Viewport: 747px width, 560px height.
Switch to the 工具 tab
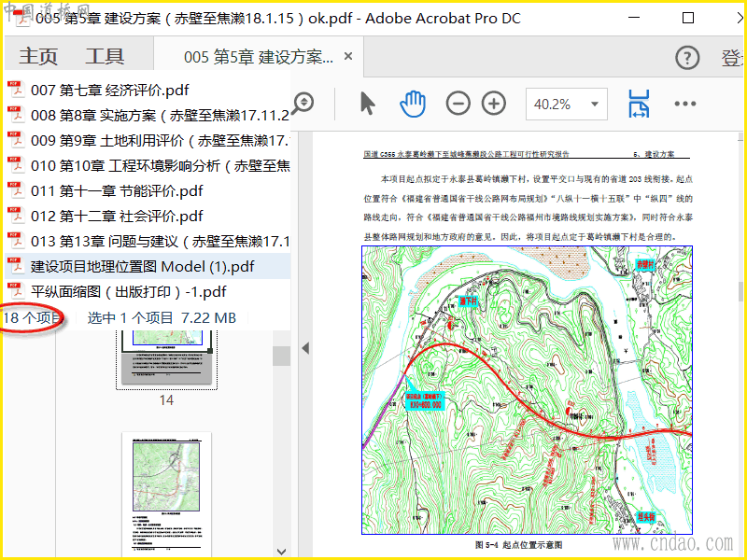(105, 57)
